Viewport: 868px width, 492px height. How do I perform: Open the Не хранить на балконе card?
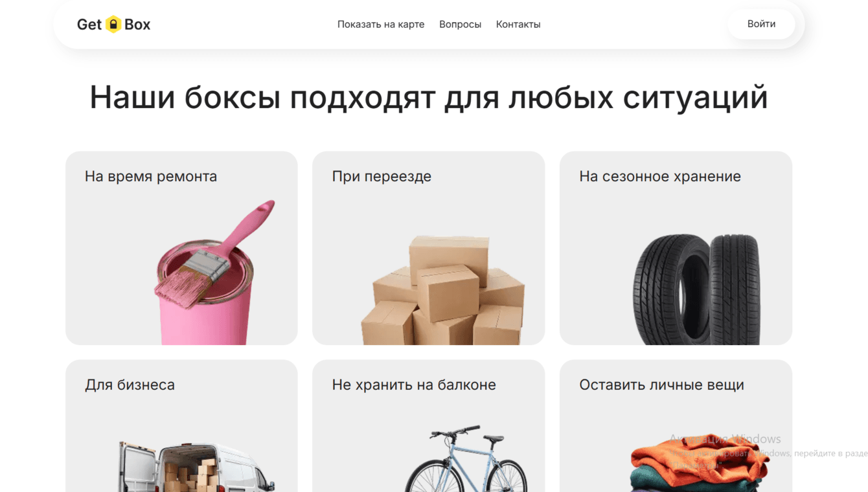pos(428,426)
